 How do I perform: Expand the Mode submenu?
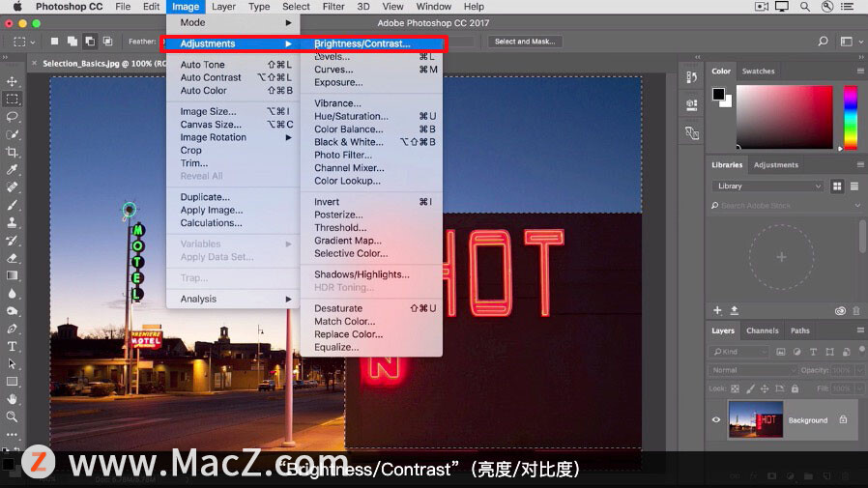click(233, 22)
